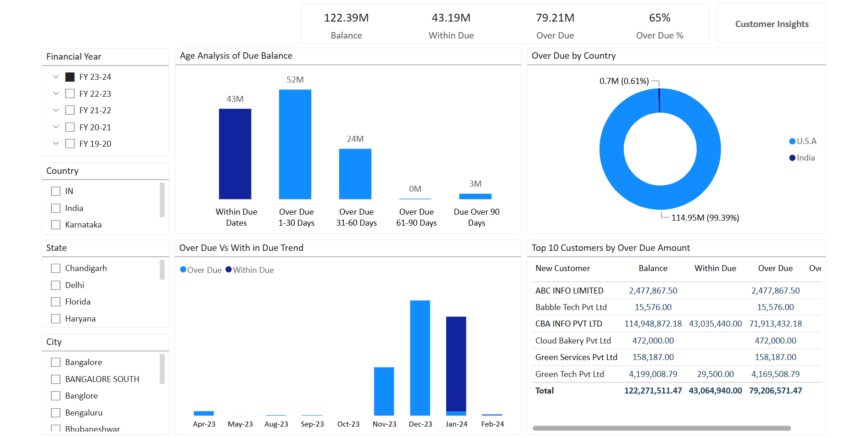Click the State filter scrollbar
This screenshot has width=868, height=438.
pos(162,270)
